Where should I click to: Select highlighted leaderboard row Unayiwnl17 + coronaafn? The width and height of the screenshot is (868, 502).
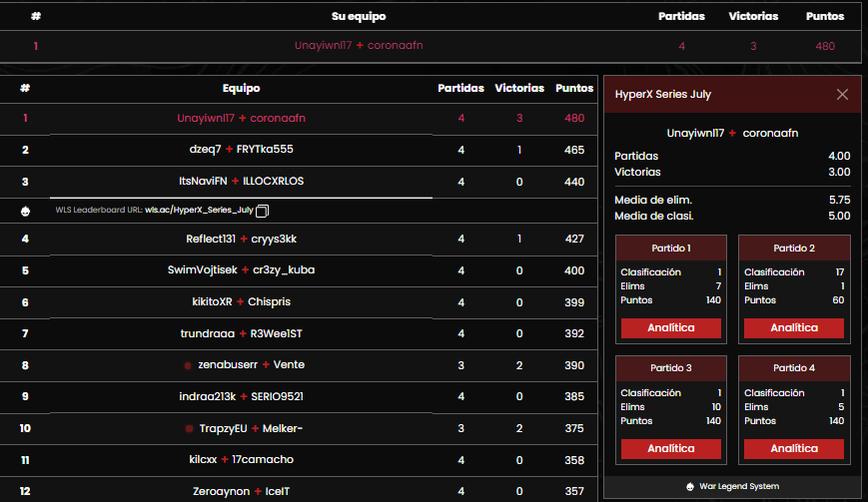click(x=299, y=119)
